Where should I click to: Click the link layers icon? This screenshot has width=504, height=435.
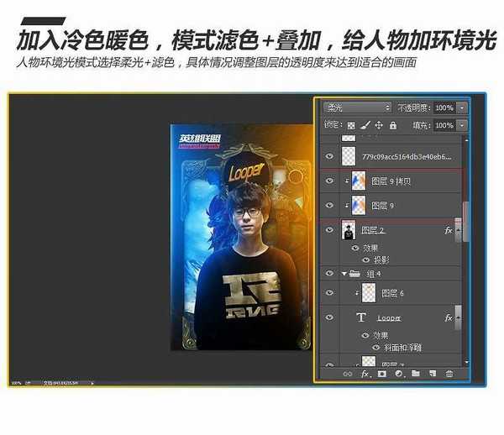[348, 373]
